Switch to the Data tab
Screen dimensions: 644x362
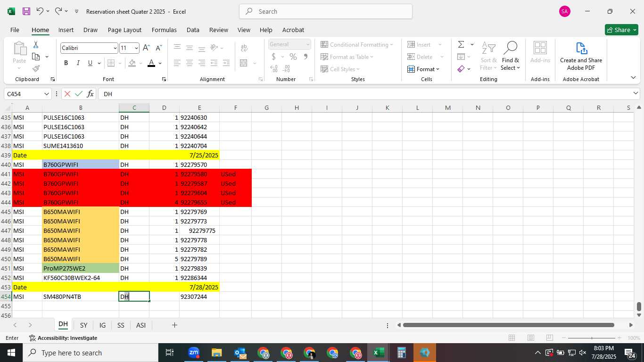(x=193, y=30)
